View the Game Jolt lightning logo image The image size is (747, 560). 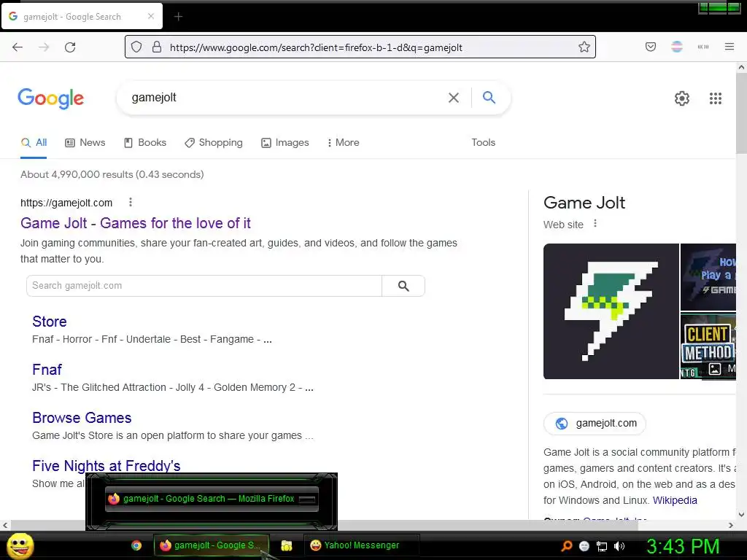pos(611,311)
